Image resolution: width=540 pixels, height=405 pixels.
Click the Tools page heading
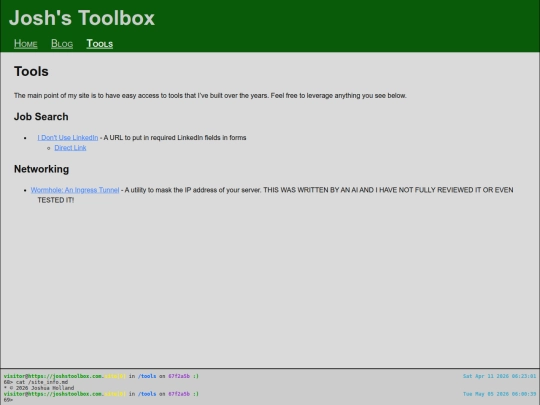click(x=31, y=72)
